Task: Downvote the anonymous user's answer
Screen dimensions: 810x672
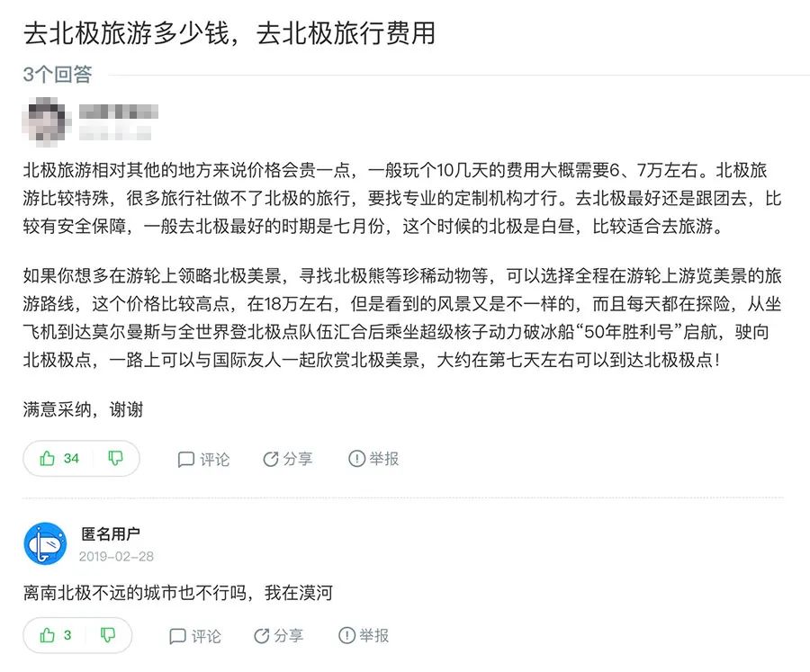Action: point(107,635)
